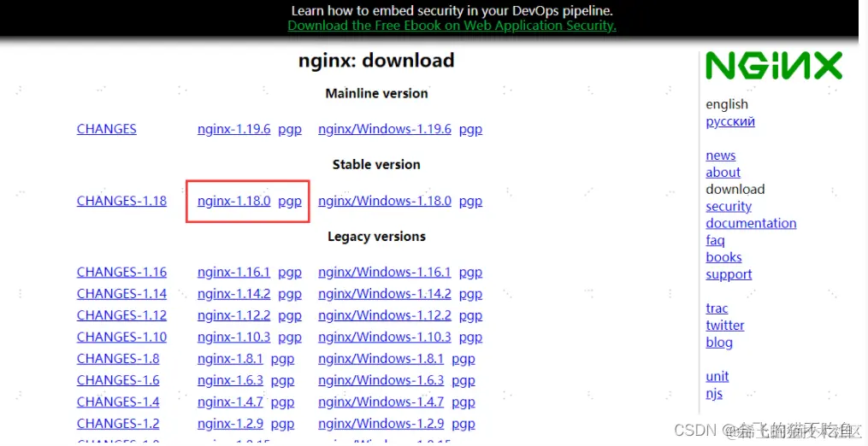
Task: Open the mainline CHANGES link
Action: coord(106,129)
